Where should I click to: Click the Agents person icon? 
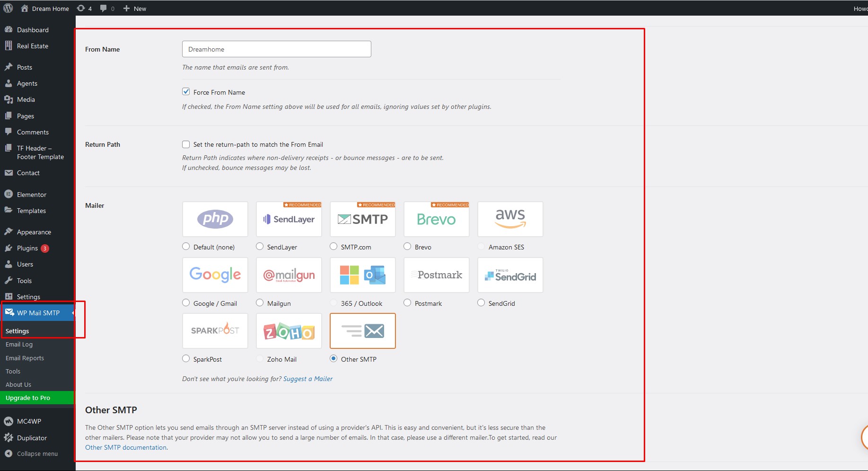[x=9, y=83]
